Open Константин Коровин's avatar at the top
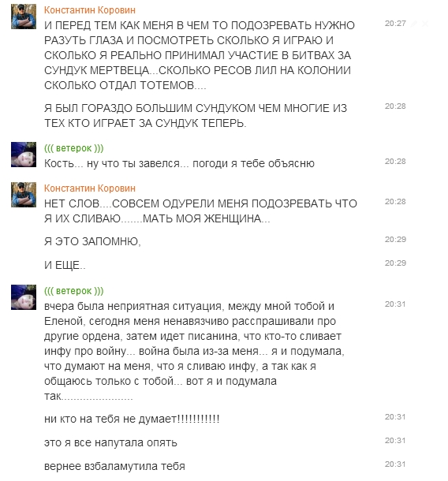 click(24, 17)
